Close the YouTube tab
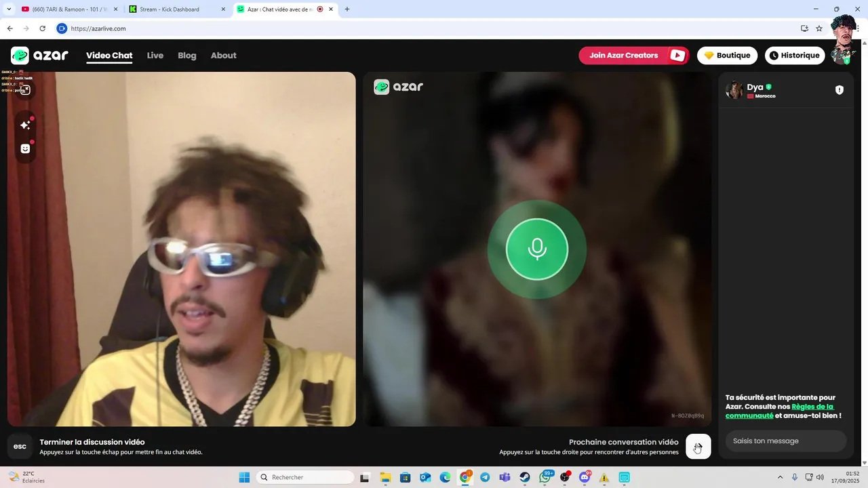The width and height of the screenshot is (868, 488). click(115, 9)
